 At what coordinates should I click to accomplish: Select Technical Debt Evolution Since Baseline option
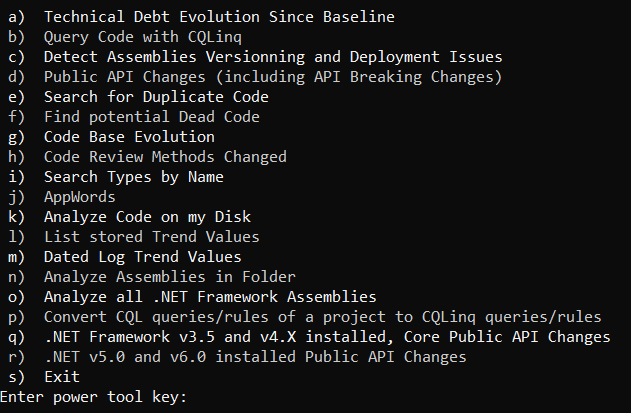coord(219,16)
